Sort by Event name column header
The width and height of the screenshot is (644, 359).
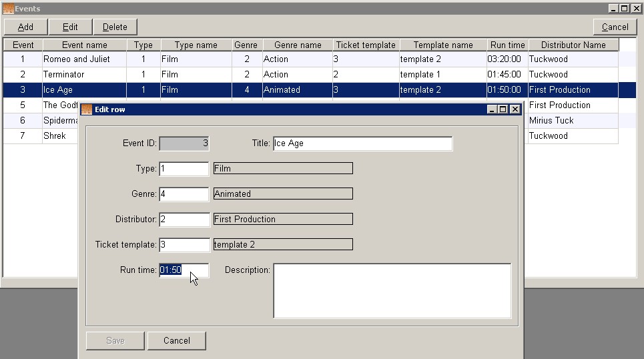pos(84,45)
